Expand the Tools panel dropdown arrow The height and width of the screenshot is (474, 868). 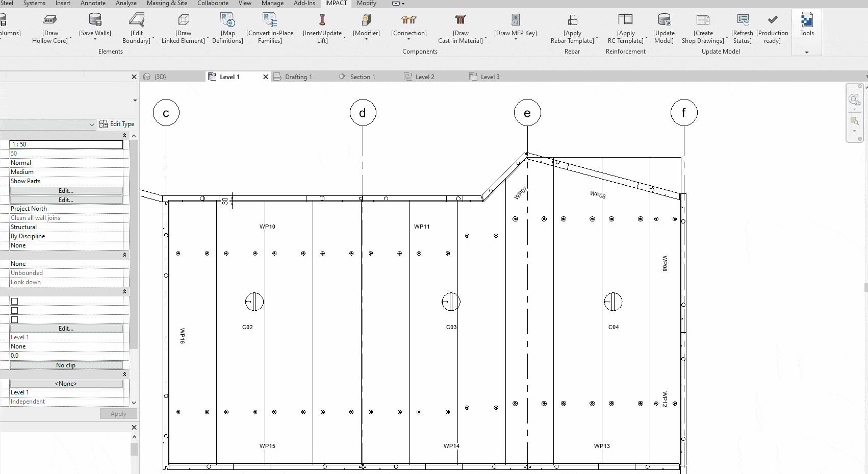coord(806,52)
